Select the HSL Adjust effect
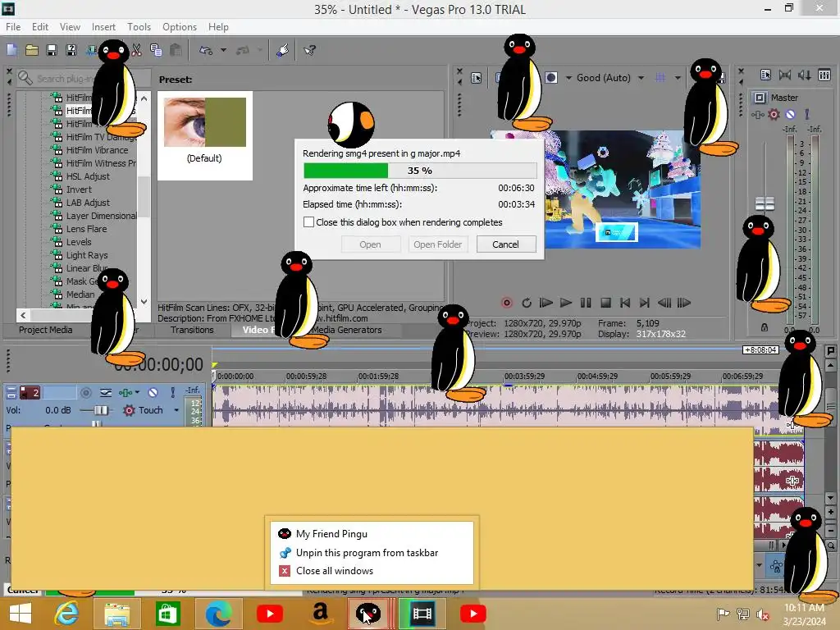 88,176
